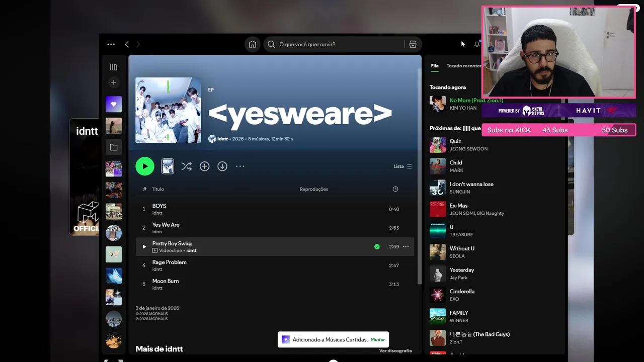The height and width of the screenshot is (362, 644).
Task: Play Pretty Boy Swag with row play icon
Action: 144,247
